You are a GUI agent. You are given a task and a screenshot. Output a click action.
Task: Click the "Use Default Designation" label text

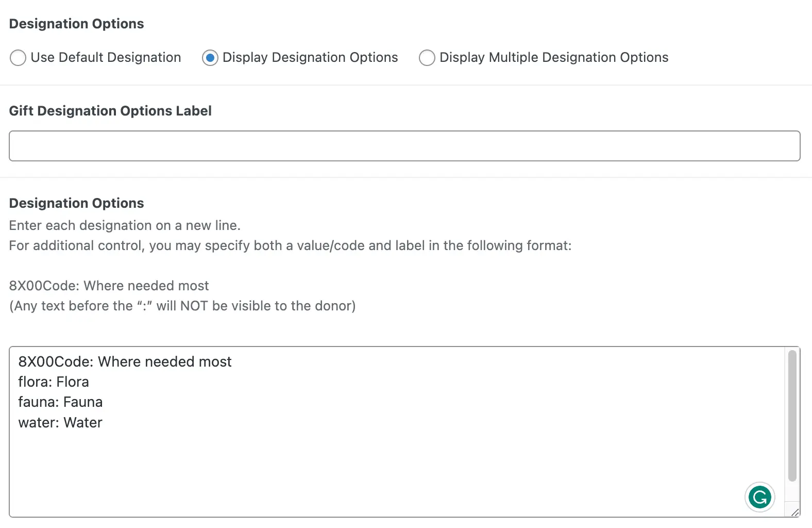pyautogui.click(x=106, y=57)
